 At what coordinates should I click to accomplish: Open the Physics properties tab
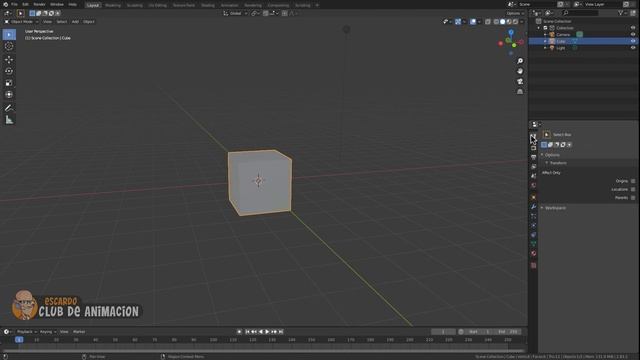[533, 225]
